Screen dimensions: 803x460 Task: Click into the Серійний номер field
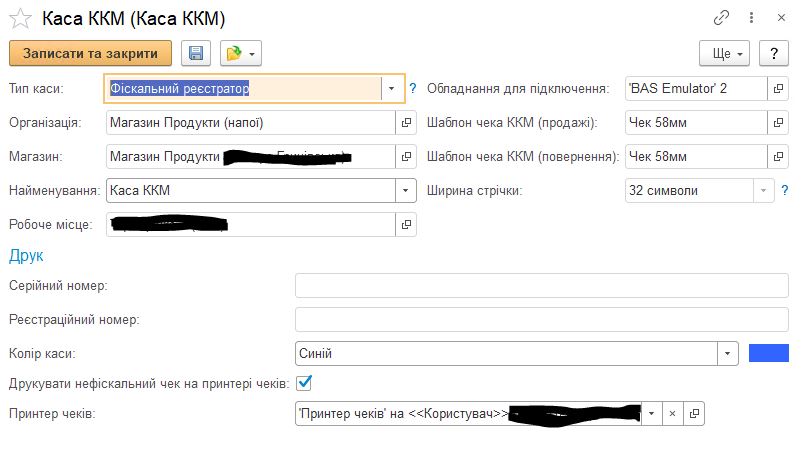[542, 286]
